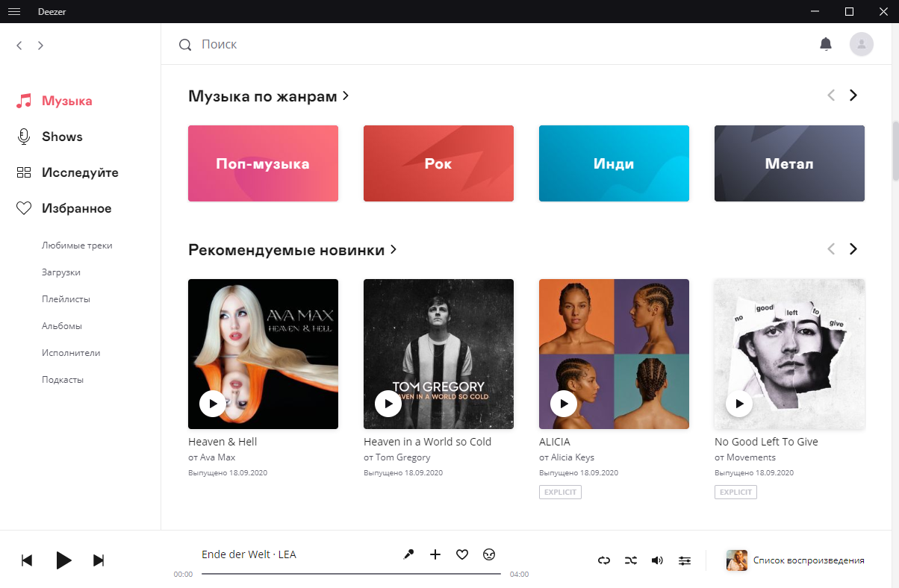Open the Рок genre tile
The width and height of the screenshot is (899, 588).
438,163
